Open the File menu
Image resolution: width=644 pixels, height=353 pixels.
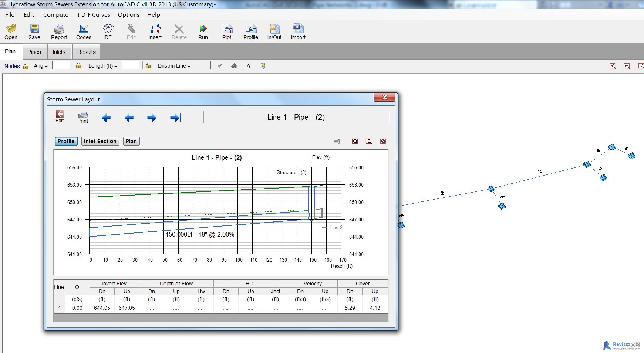pyautogui.click(x=10, y=14)
